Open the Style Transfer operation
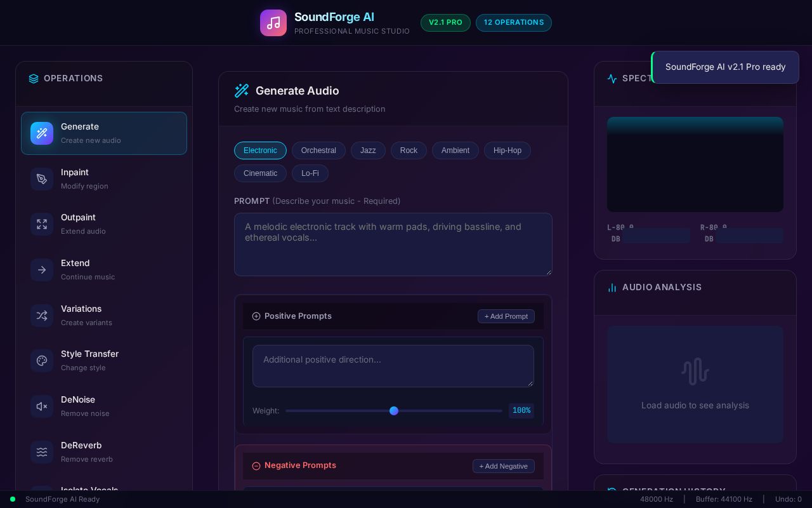 [104, 361]
